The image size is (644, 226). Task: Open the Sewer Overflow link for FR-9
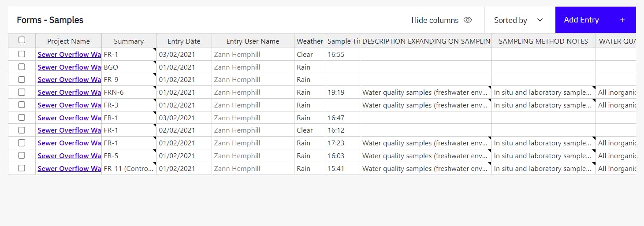(69, 80)
